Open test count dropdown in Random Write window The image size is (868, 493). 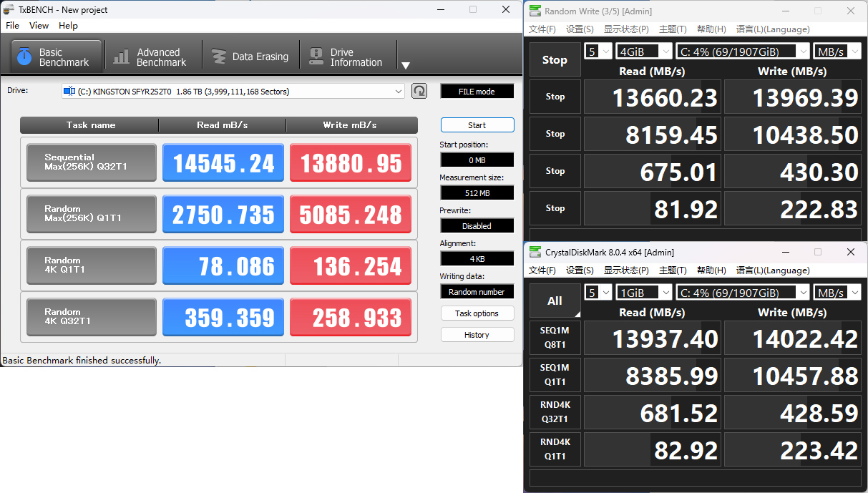tap(599, 51)
